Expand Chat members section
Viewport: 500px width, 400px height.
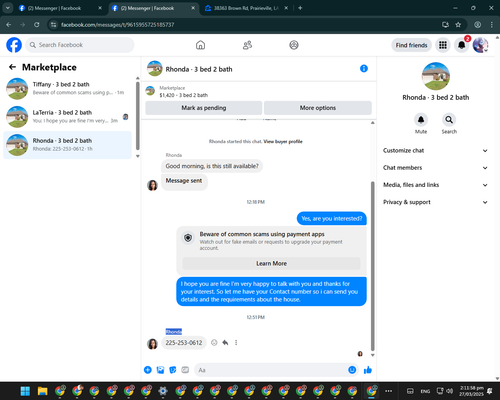pyautogui.click(x=435, y=168)
